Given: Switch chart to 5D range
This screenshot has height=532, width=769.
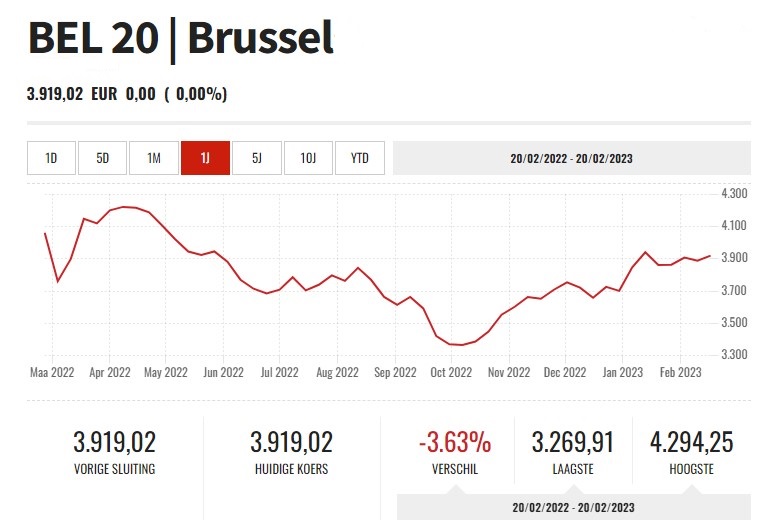Looking at the screenshot, I should [x=103, y=158].
